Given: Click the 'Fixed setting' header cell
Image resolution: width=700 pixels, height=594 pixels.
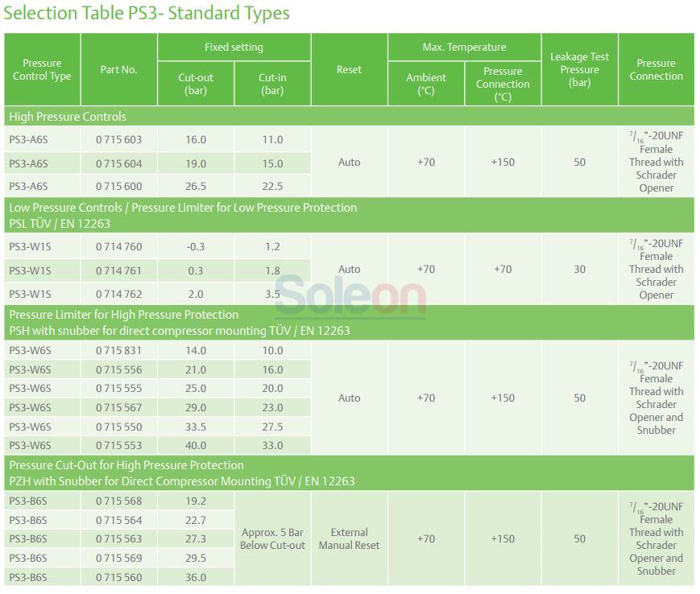Looking at the screenshot, I should (234, 47).
